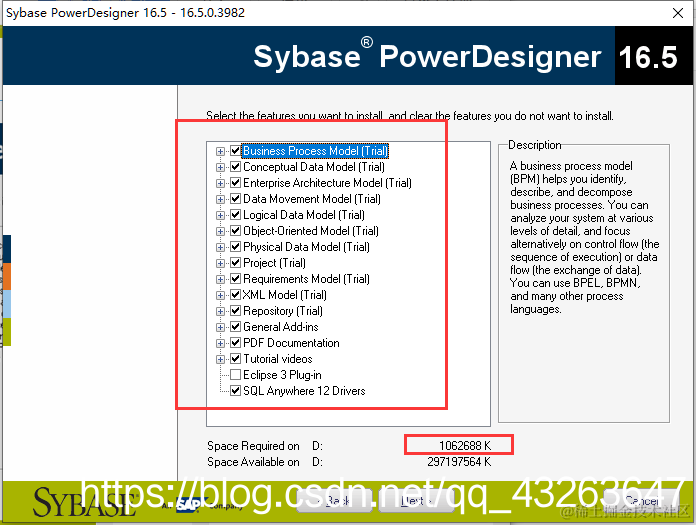Viewport: 696px width, 525px height.
Task: Click the 1062688 K space required value
Action: 465,446
